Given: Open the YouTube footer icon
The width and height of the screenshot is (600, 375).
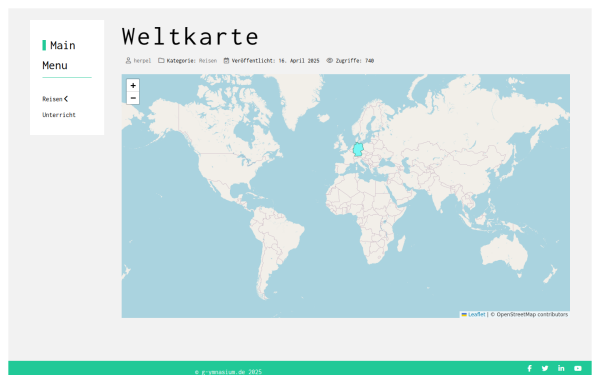Looking at the screenshot, I should click(578, 368).
